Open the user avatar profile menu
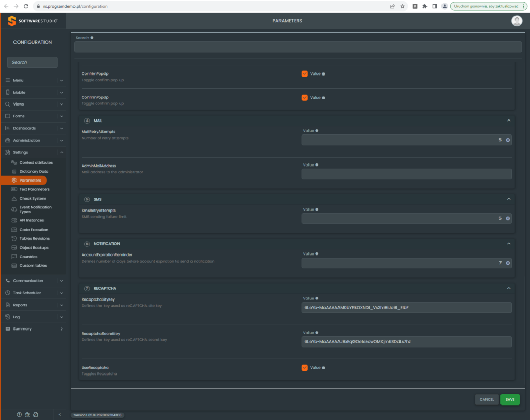Viewport: 530px width, 420px height. (517, 21)
